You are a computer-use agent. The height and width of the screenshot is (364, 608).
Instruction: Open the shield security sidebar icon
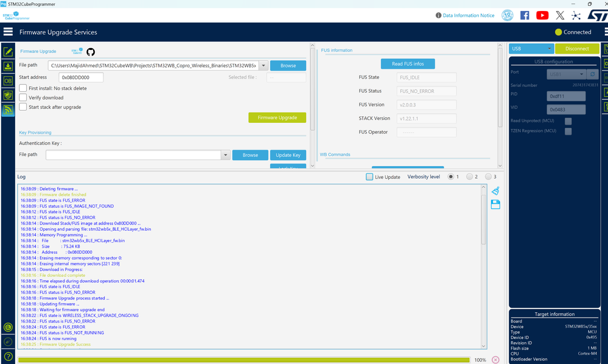pos(8,96)
